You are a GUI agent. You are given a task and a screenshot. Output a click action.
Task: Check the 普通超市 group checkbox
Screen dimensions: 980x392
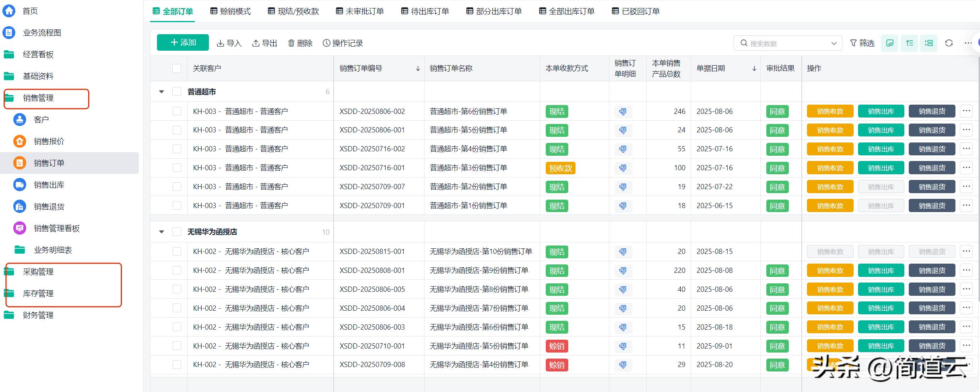177,91
